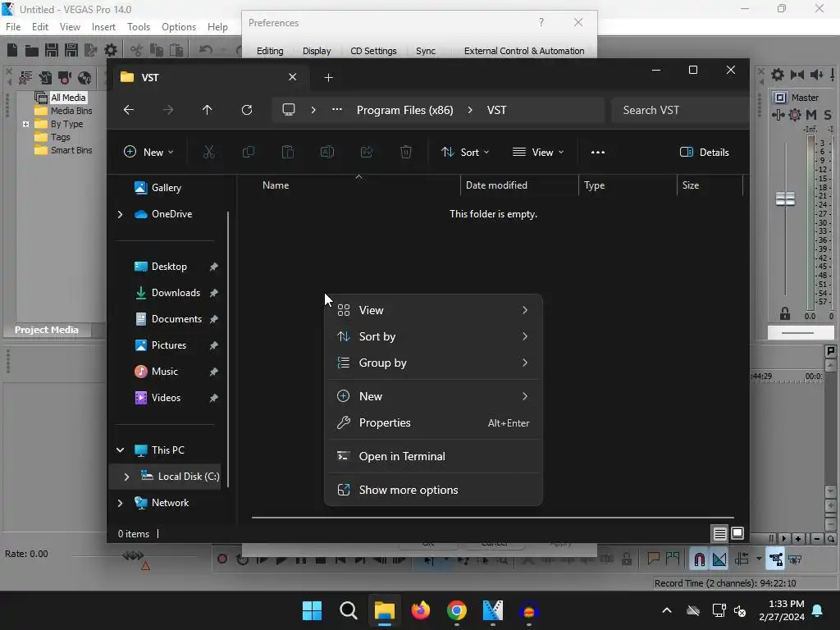Click the Insert Region icon in timeline toolbar
Viewport: 840px width, 630px height.
(673, 559)
